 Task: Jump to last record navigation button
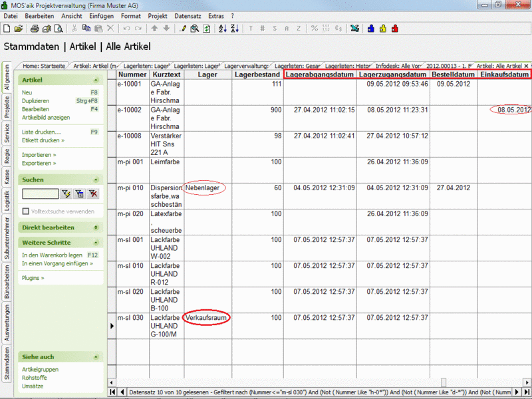point(527,392)
